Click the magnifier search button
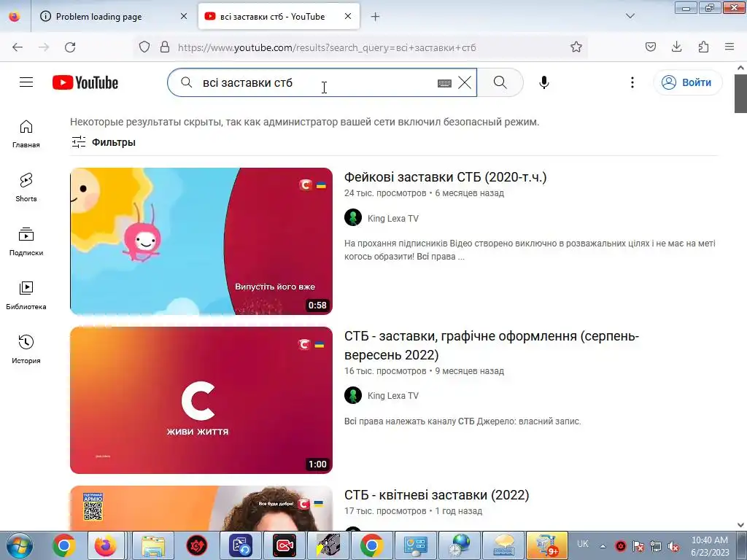 (500, 82)
